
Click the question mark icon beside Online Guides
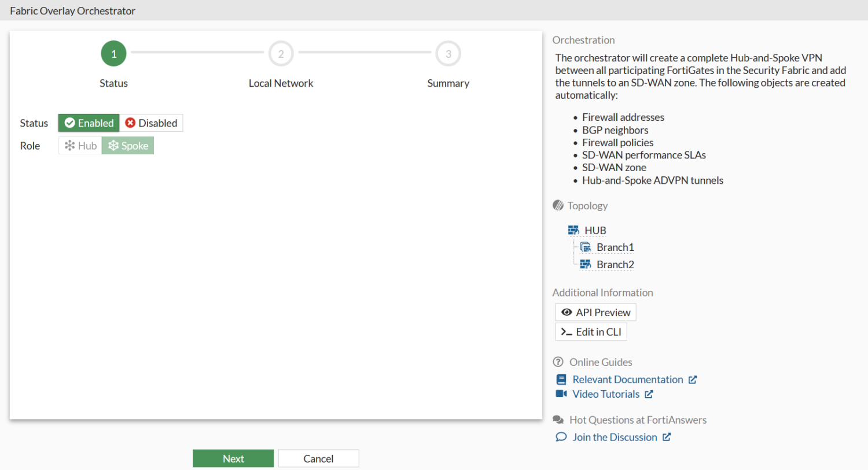point(558,361)
